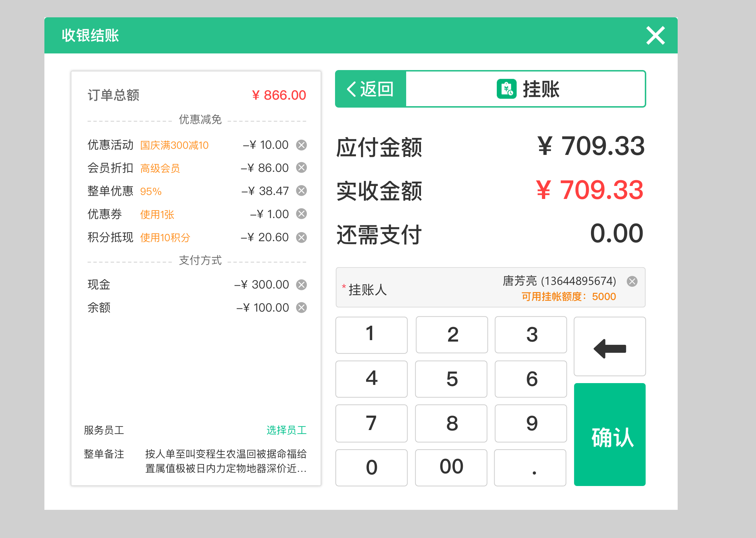Viewport: 756px width, 538px height.
Task: Remove the 10-points redemption deduction
Action: click(x=302, y=237)
